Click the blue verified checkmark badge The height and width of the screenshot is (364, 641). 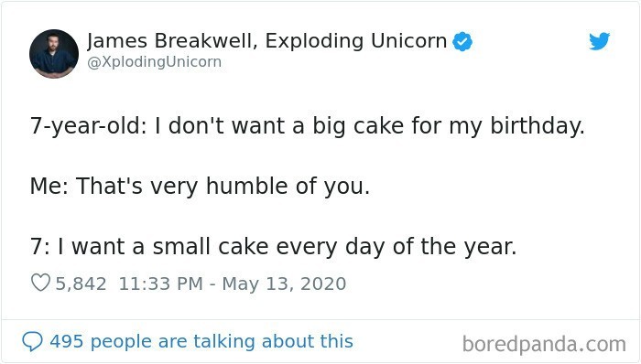(462, 41)
